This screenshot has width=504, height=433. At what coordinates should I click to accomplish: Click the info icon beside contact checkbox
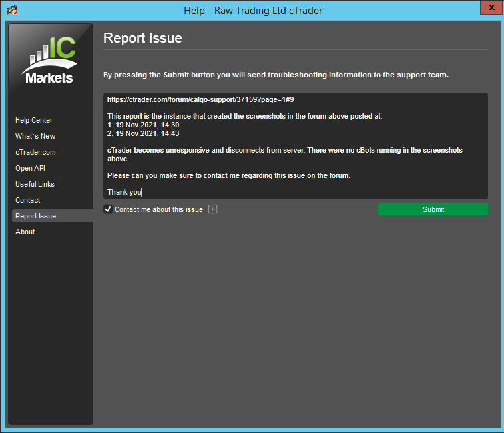pyautogui.click(x=213, y=209)
